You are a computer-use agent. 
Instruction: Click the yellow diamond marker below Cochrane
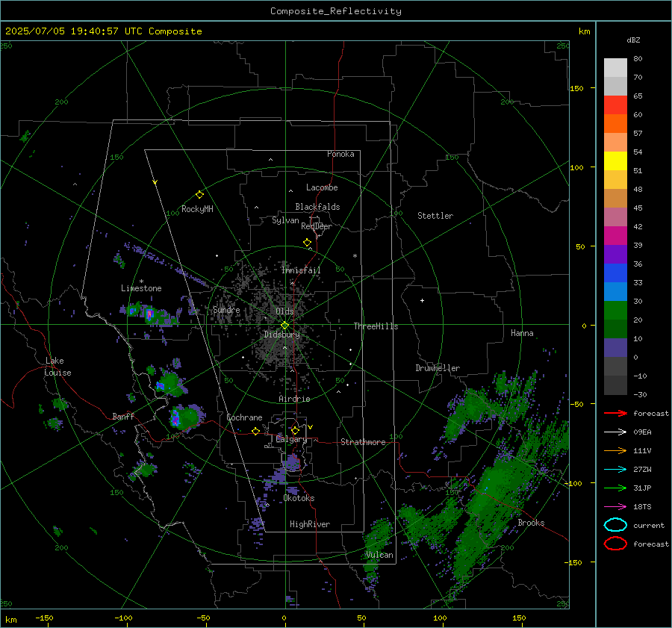[256, 431]
